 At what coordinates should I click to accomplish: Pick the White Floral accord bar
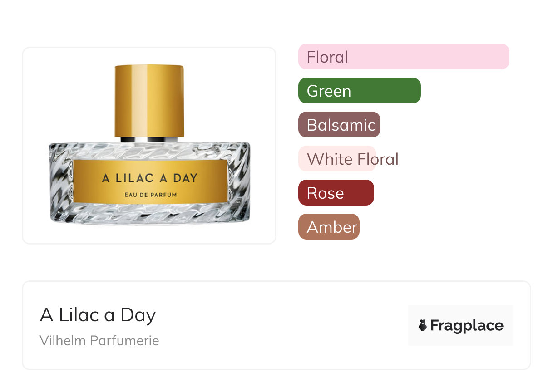pos(337,159)
